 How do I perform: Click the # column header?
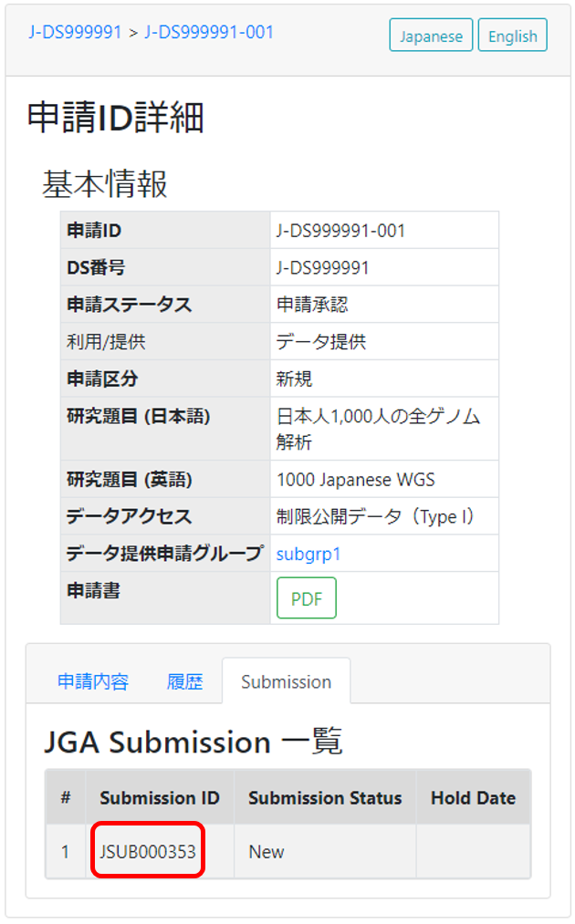[x=66, y=798]
